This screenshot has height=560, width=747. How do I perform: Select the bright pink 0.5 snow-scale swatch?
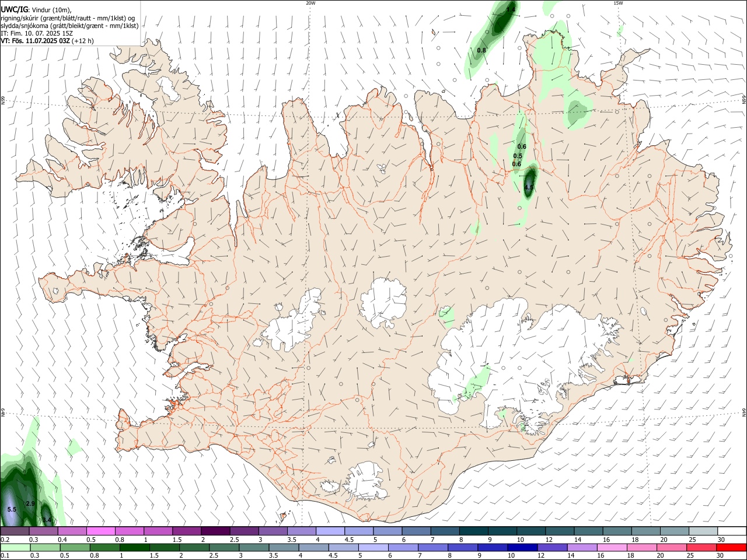(x=100, y=531)
